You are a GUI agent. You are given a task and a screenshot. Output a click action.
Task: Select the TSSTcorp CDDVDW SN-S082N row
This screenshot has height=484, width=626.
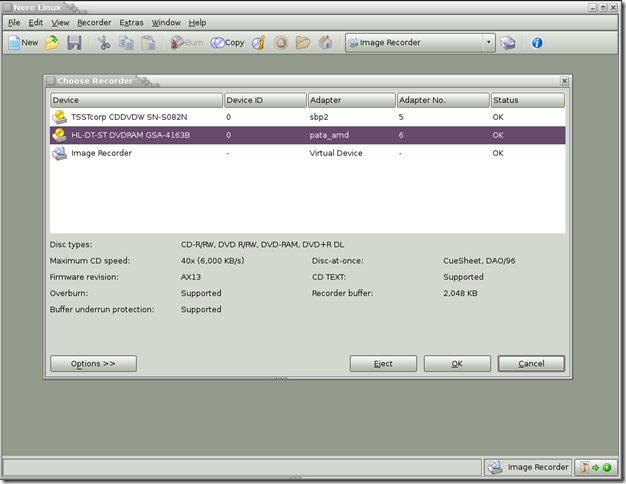coord(307,117)
